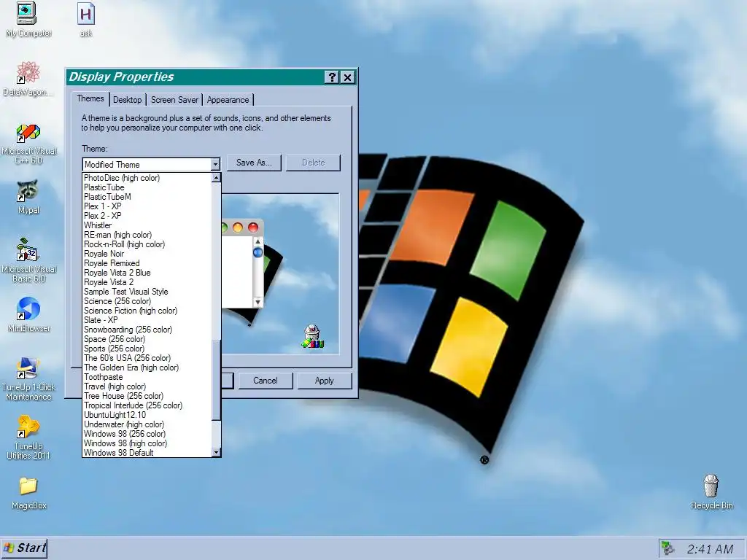The height and width of the screenshot is (560, 747).
Task: Click the system tray icon beside the clock
Action: (x=668, y=548)
